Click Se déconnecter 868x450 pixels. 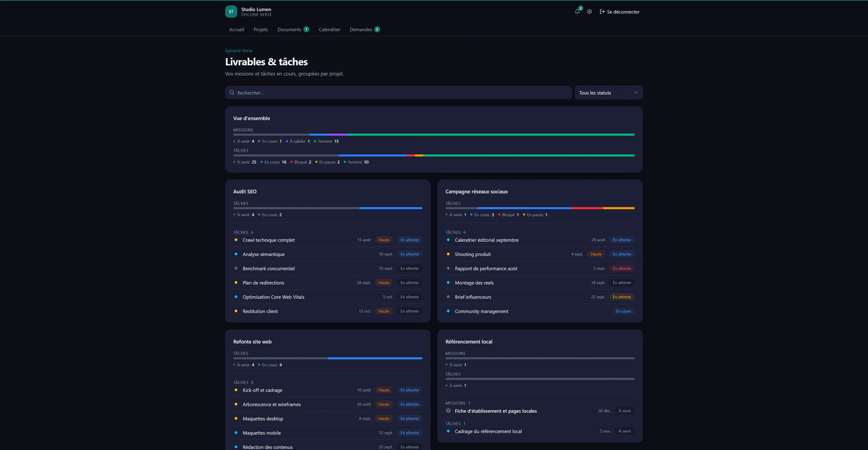(x=620, y=12)
